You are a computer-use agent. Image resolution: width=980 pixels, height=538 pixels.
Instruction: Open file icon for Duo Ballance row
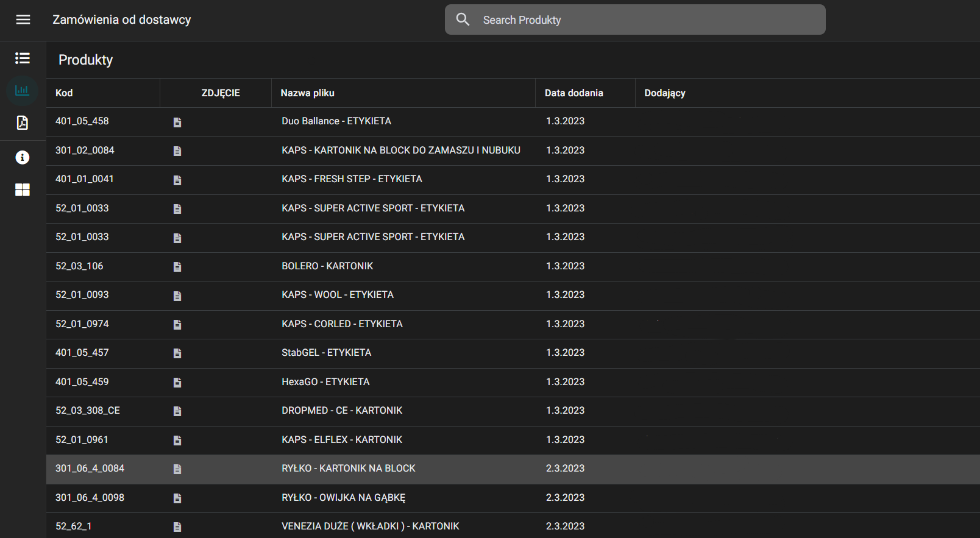click(177, 122)
